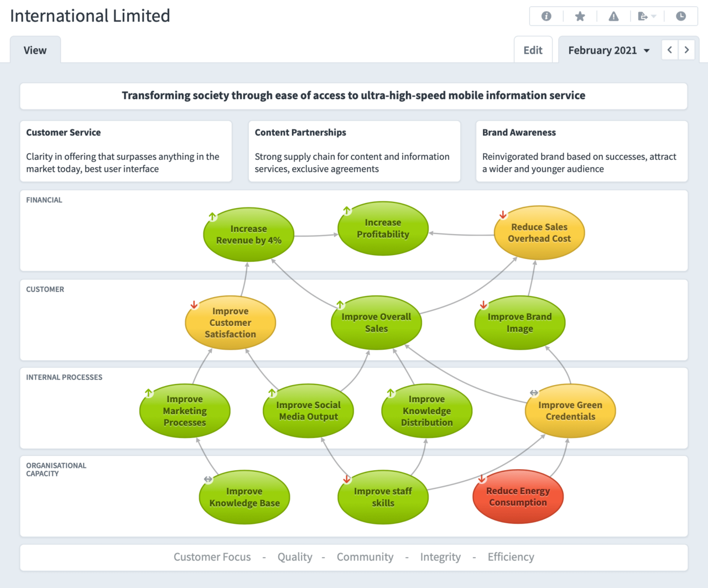The width and height of the screenshot is (708, 588).
Task: Click the green arrow on Improve Social Media Output
Action: pyautogui.click(x=272, y=392)
